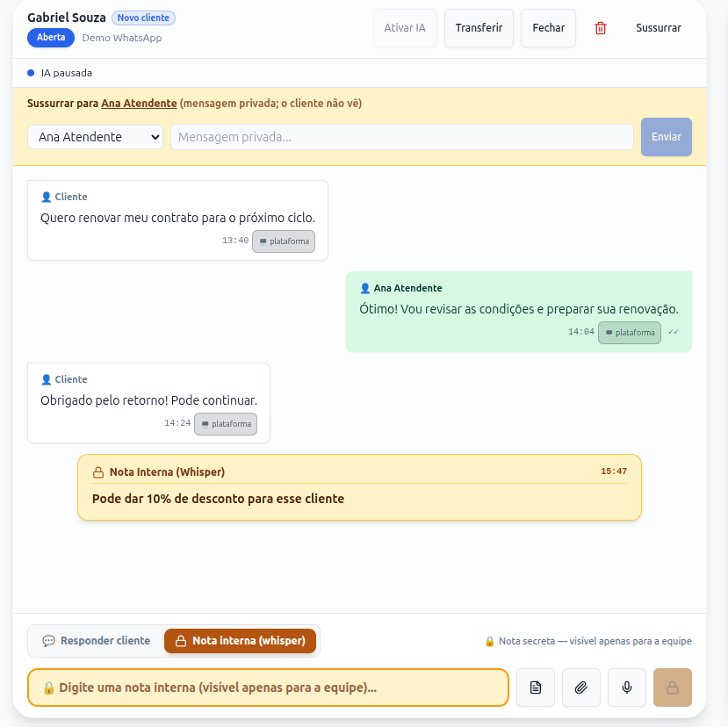Click lock icon beside Nota secreta hint
728x727 pixels.
[489, 641]
